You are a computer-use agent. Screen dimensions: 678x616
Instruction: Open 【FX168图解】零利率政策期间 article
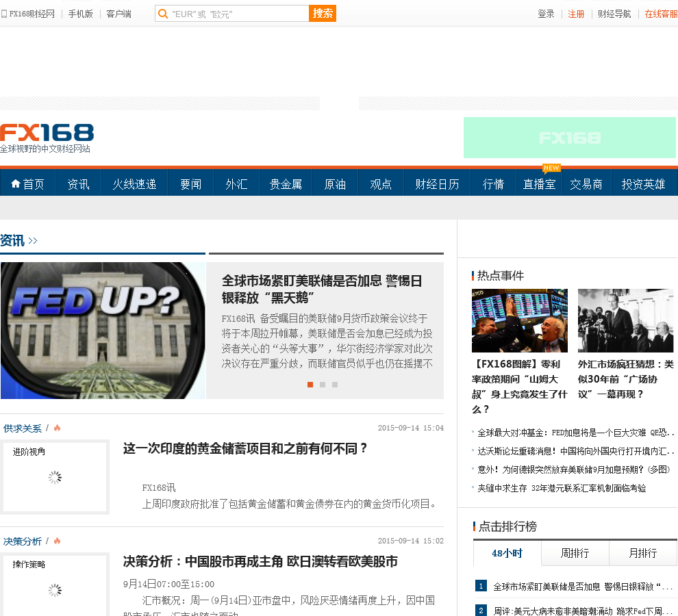click(x=519, y=387)
